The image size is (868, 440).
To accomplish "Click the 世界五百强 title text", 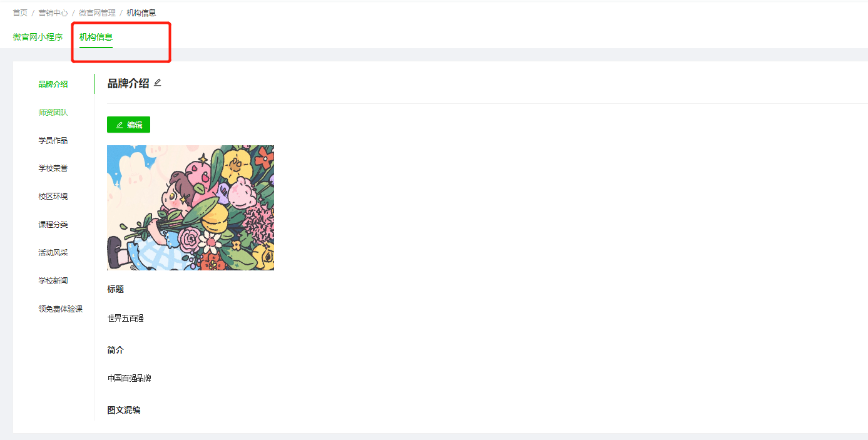I will pyautogui.click(x=126, y=319).
